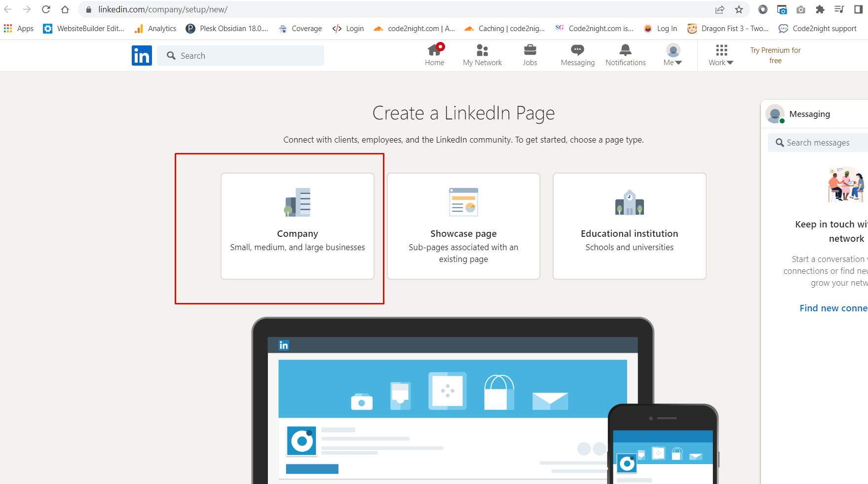Viewport: 868px width, 484px height.
Task: Open the Analytics bookmark
Action: (x=155, y=29)
